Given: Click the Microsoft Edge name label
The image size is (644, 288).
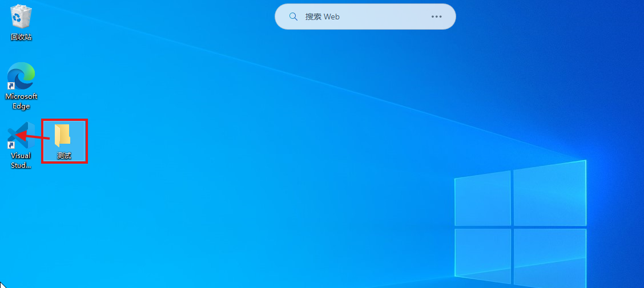Looking at the screenshot, I should (x=21, y=101).
